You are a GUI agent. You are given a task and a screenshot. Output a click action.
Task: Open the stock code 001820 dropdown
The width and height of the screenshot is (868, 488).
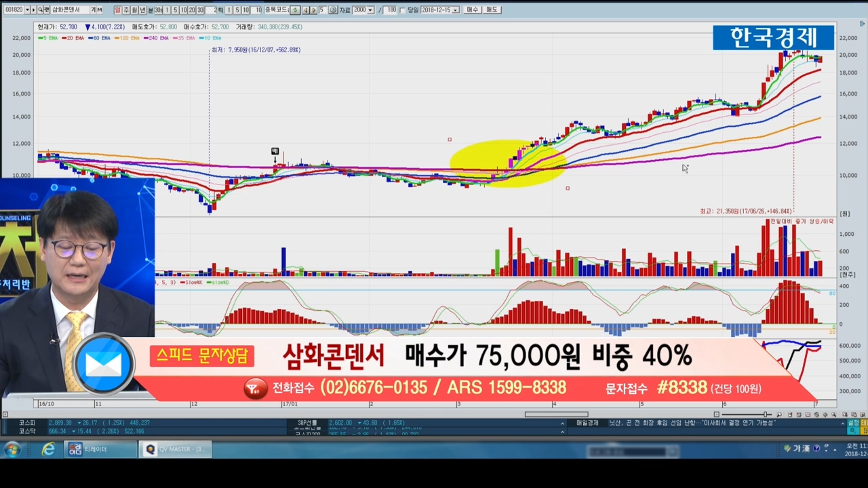tap(27, 10)
